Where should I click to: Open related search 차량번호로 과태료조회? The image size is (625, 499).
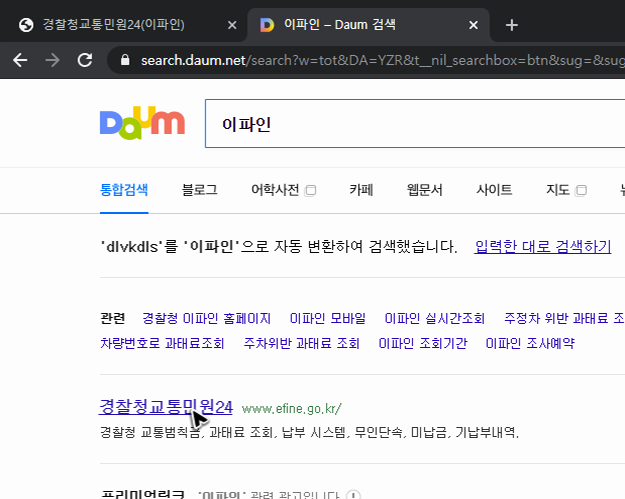162,343
